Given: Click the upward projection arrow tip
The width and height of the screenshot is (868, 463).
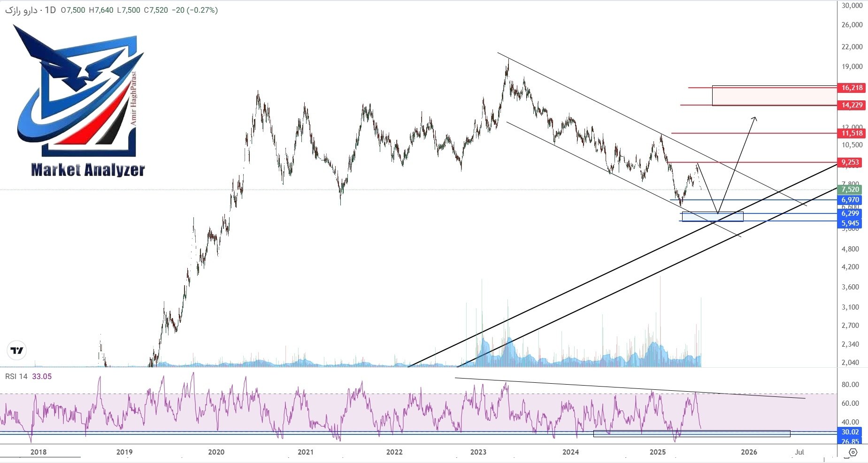Looking at the screenshot, I should click(x=755, y=118).
